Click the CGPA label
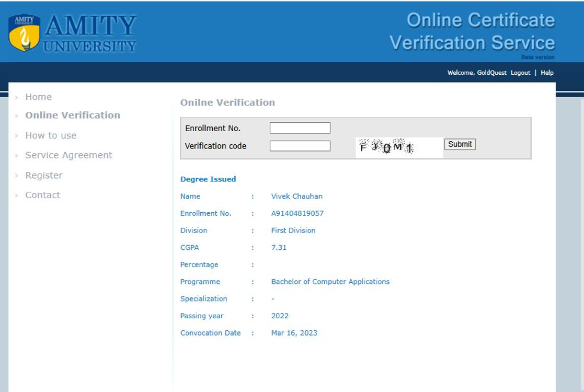This screenshot has width=584, height=392. pos(190,248)
